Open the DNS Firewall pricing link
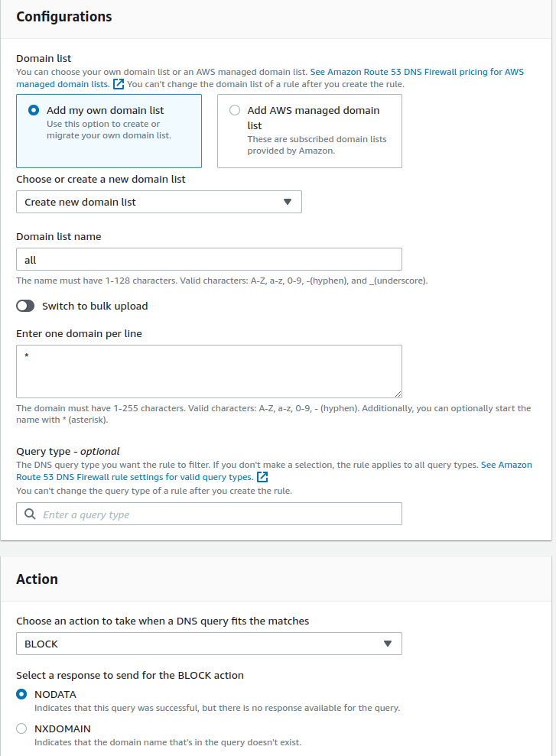Viewport: 556px width, 756px height. click(417, 72)
